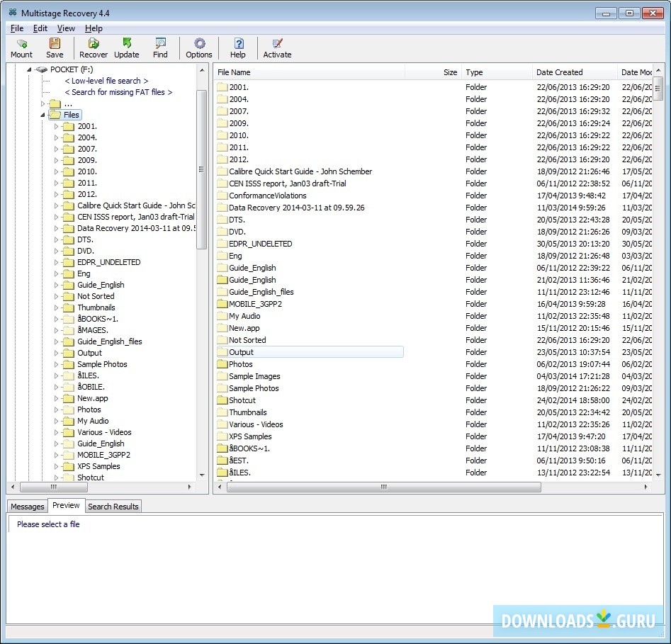
Task: Click Search for missing FAT files link
Action: [118, 92]
